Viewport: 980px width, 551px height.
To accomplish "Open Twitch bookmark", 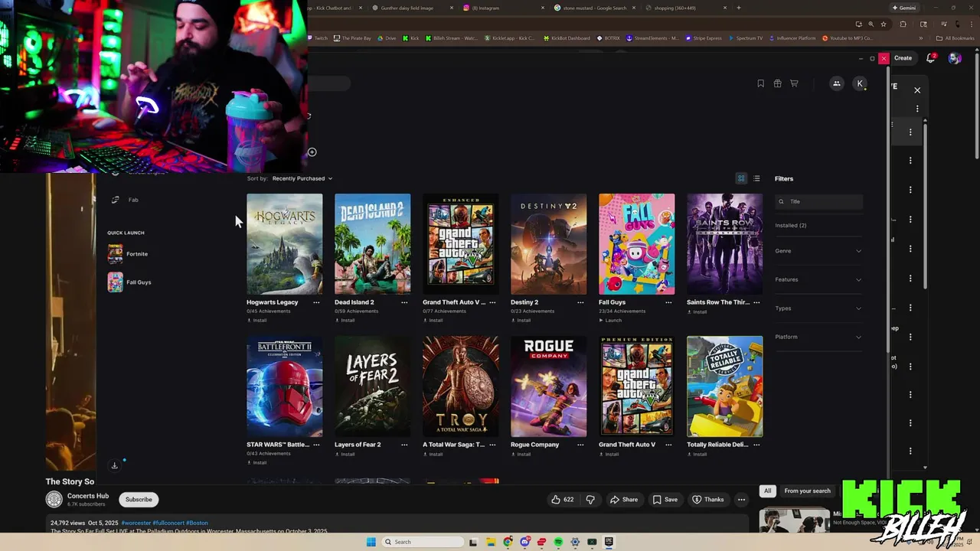I will pyautogui.click(x=318, y=38).
